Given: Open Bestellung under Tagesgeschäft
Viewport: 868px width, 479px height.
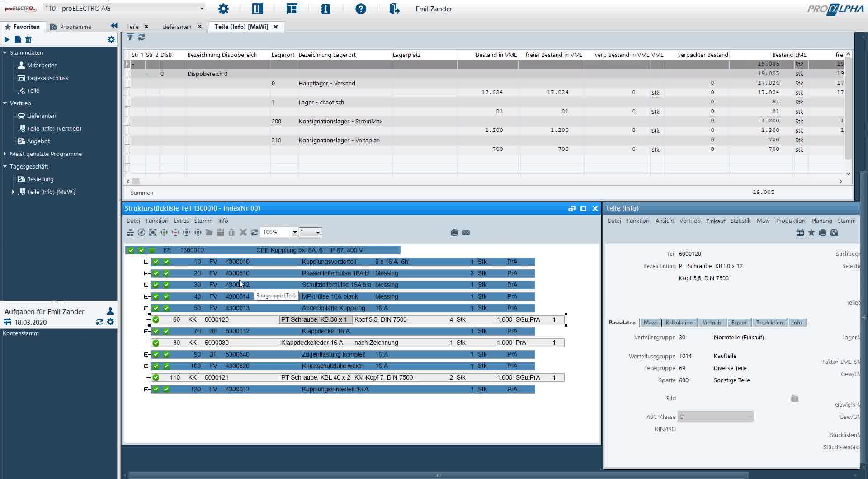Looking at the screenshot, I should click(40, 179).
